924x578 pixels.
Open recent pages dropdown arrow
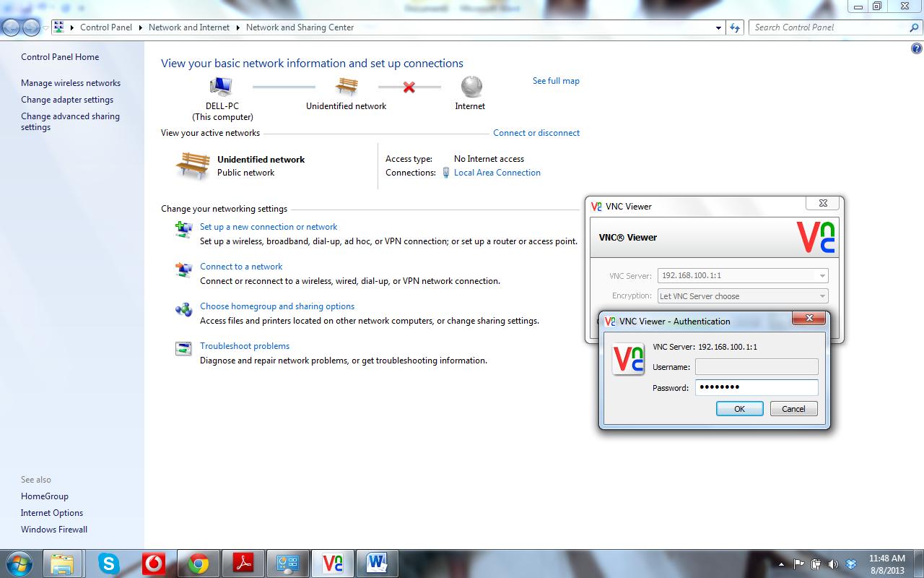(46, 28)
